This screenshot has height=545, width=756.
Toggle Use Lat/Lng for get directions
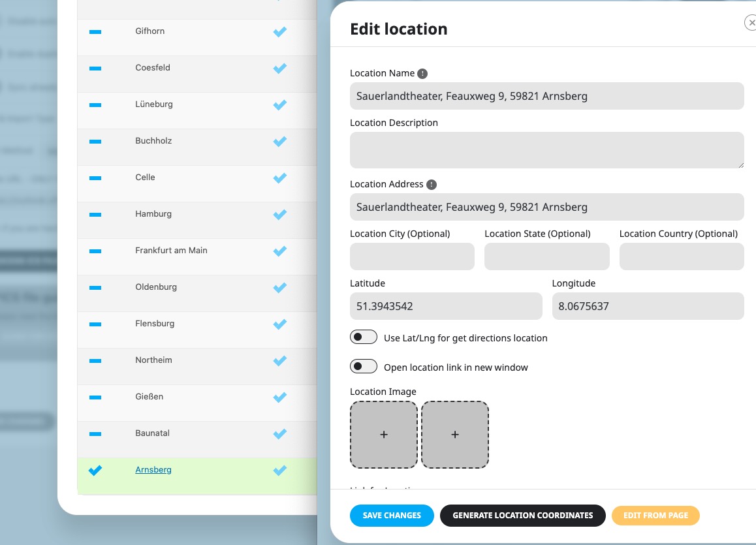coord(364,337)
